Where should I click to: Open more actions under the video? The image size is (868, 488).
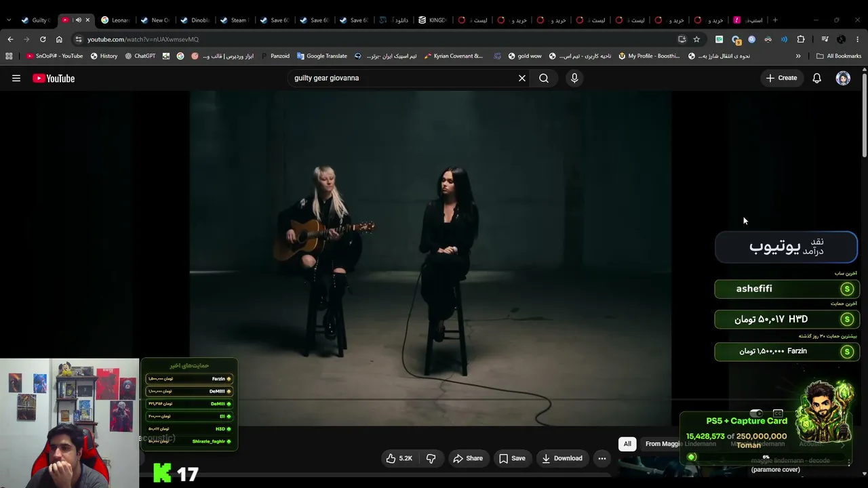[602, 458]
